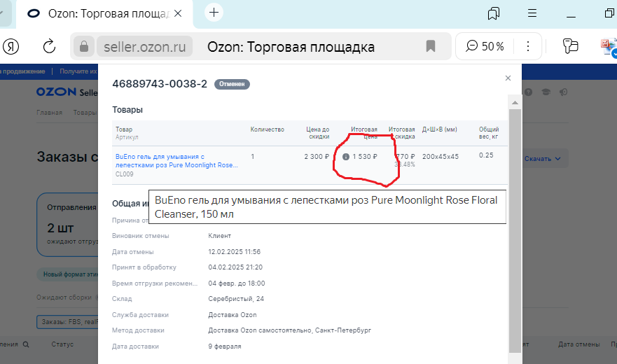Viewport: 617px width, 364px height.
Task: Click the info icon next to 1 530 ₽
Action: coord(346,157)
